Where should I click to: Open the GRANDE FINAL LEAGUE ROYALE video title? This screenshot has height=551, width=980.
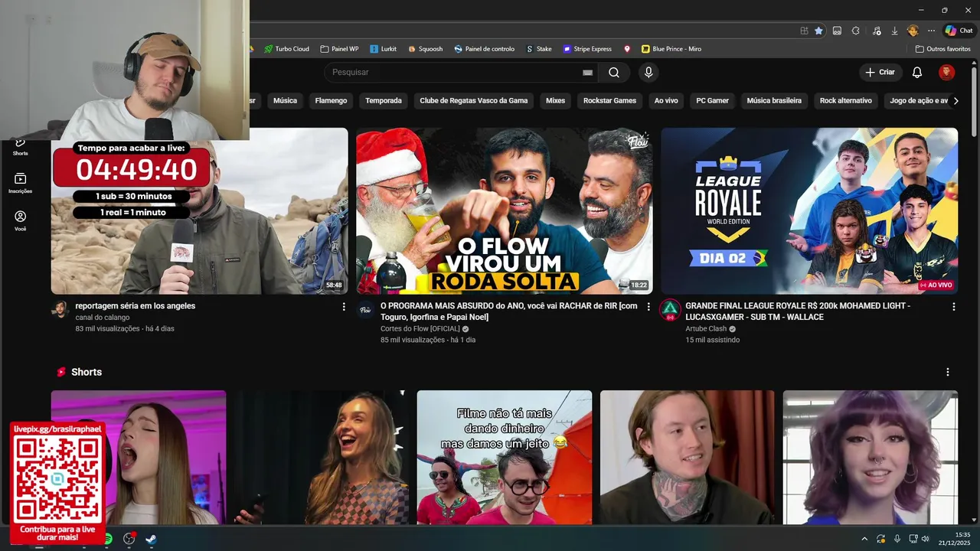(798, 311)
